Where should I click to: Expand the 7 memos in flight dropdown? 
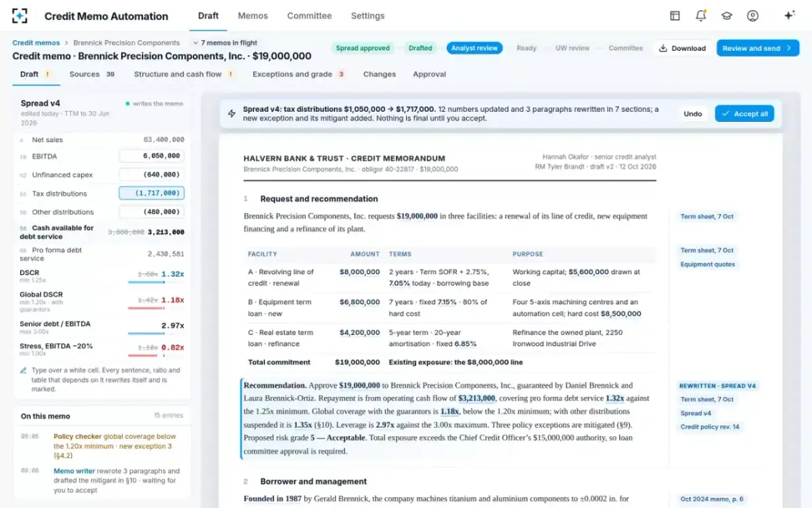tap(225, 43)
